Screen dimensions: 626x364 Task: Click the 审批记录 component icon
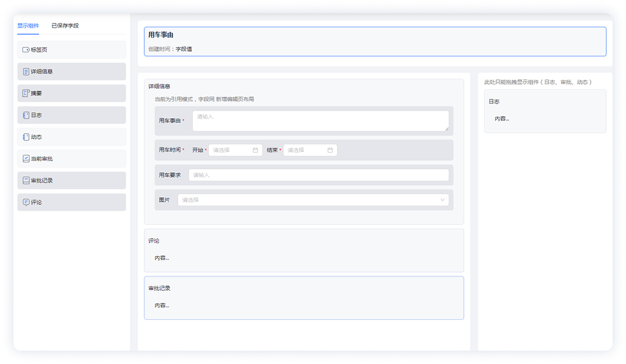click(x=26, y=181)
